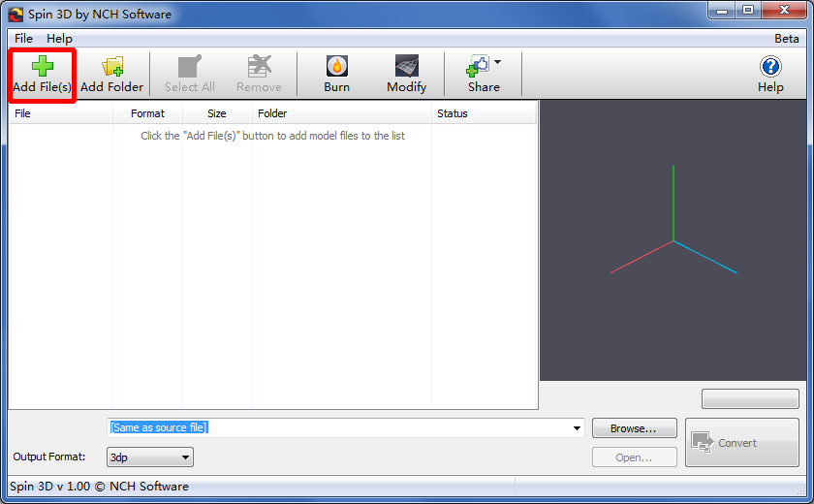
Task: Click the 3D axes preview viewport
Action: 673,240
